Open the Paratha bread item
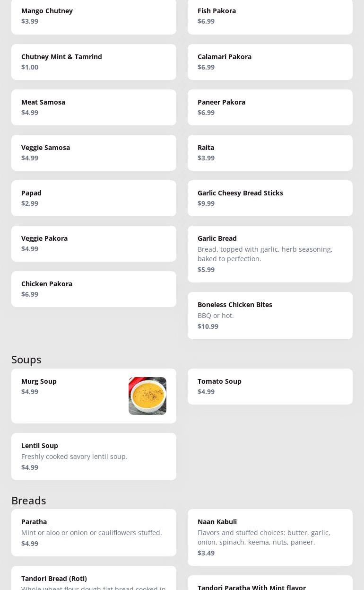 pyautogui.click(x=94, y=533)
